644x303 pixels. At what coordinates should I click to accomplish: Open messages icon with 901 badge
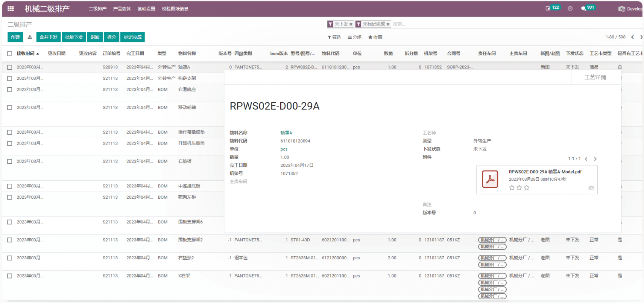coord(583,9)
